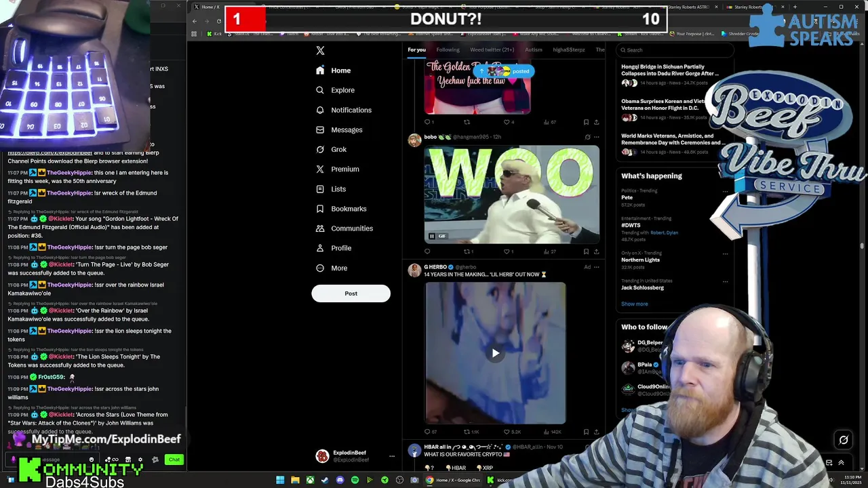Like the top post with 4 likes
The image size is (868, 488).
coord(508,122)
